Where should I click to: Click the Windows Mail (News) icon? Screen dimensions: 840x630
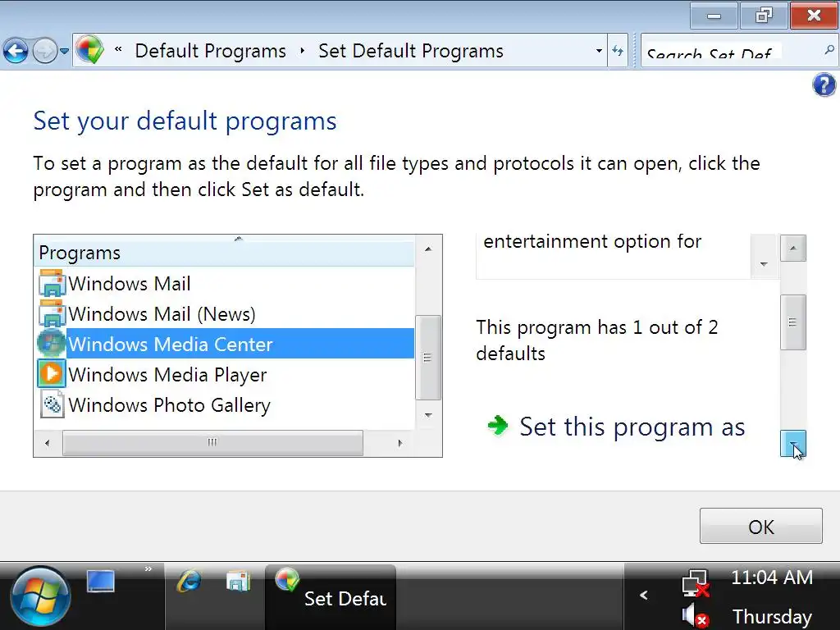click(x=52, y=314)
